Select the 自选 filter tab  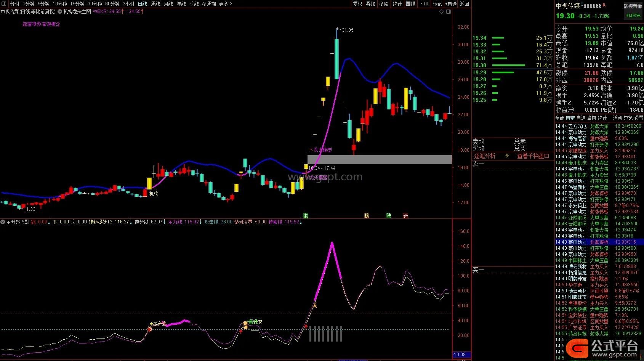coord(581,118)
